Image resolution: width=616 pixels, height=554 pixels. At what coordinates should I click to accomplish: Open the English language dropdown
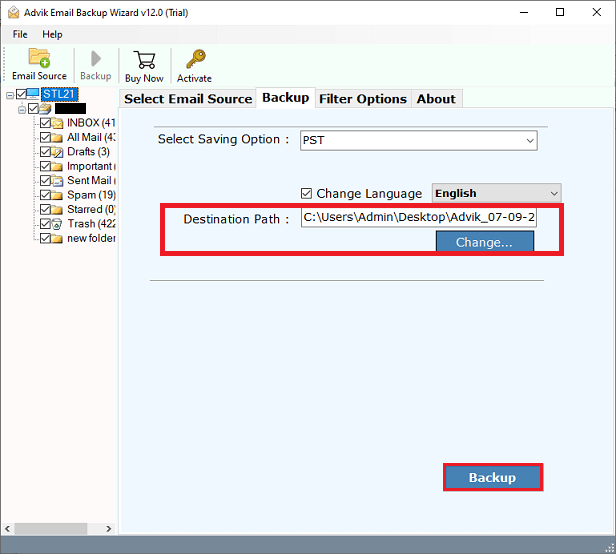coord(497,193)
